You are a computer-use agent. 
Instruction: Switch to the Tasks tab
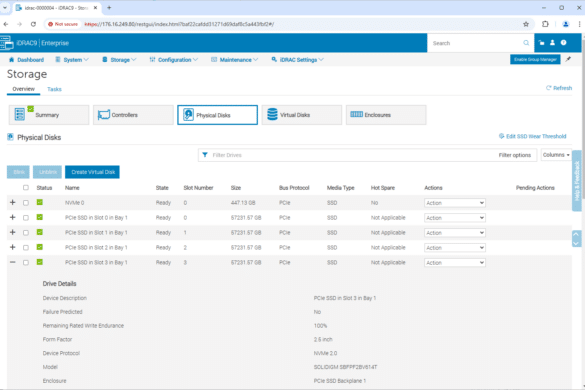54,89
